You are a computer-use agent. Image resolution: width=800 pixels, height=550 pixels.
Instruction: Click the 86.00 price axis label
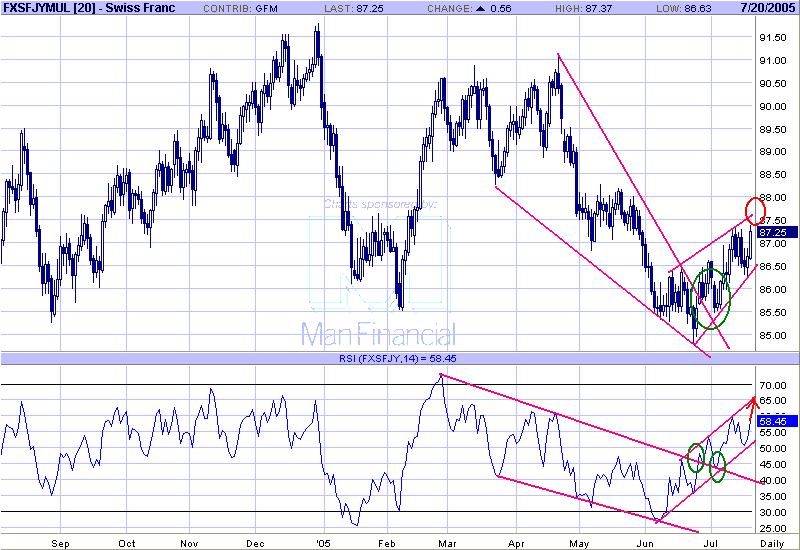[772, 289]
